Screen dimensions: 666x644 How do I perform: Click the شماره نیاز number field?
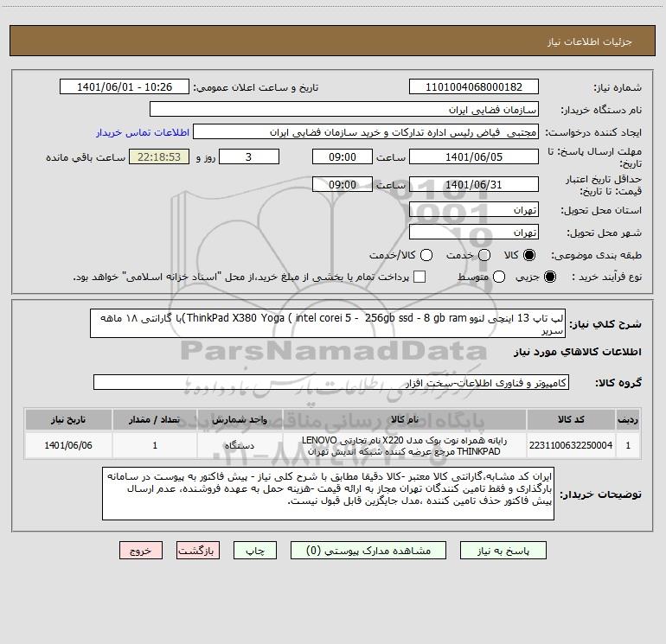(x=474, y=87)
